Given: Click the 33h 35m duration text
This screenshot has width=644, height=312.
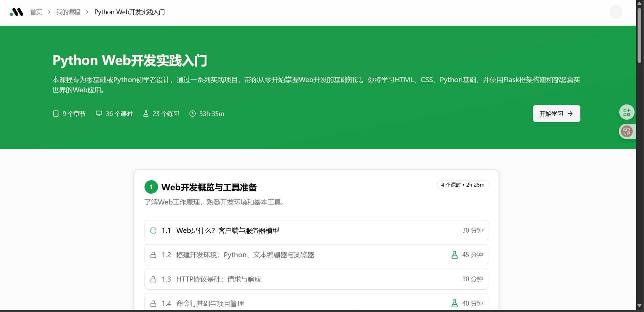Looking at the screenshot, I should click(212, 114).
